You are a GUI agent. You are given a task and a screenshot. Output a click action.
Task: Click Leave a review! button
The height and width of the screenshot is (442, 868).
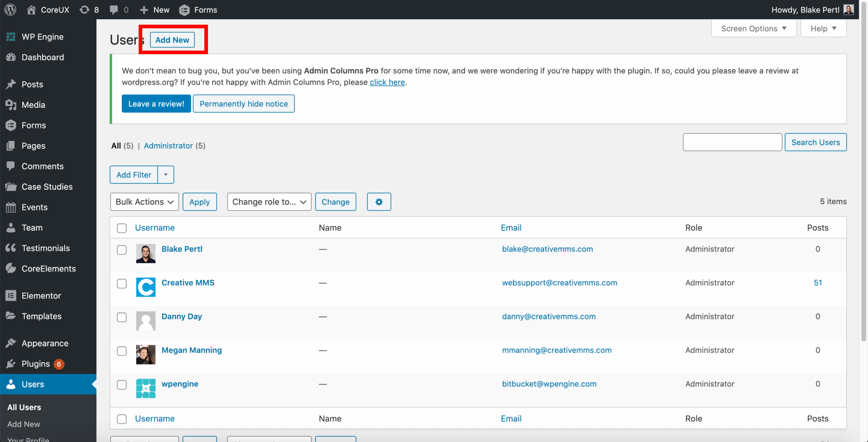tap(156, 104)
